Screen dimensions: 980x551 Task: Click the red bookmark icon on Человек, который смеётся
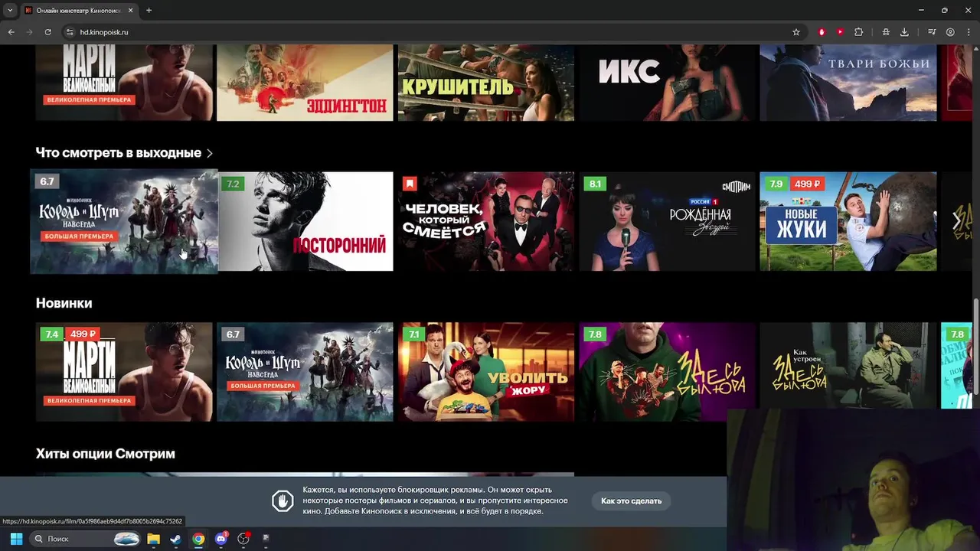(x=410, y=184)
